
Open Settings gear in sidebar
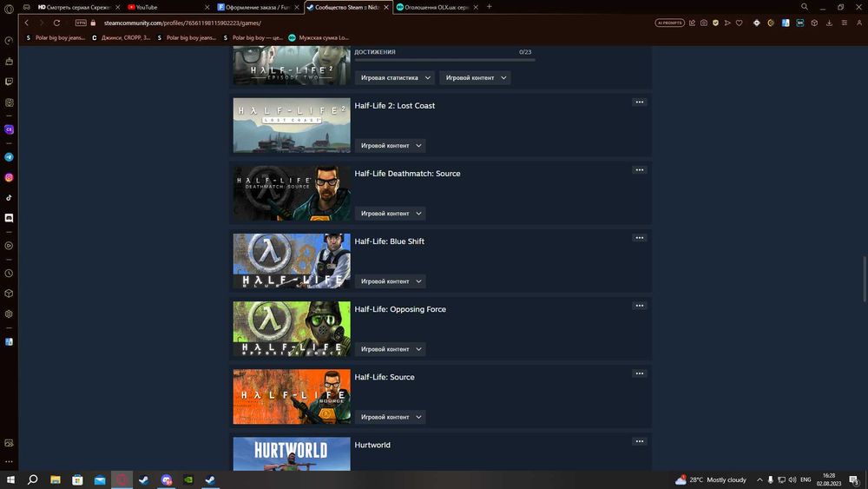click(9, 314)
